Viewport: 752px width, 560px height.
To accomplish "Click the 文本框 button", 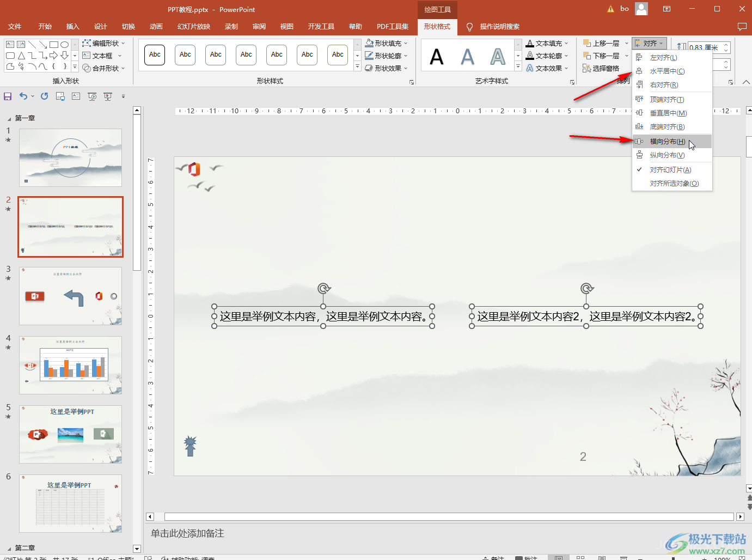I will coord(98,56).
